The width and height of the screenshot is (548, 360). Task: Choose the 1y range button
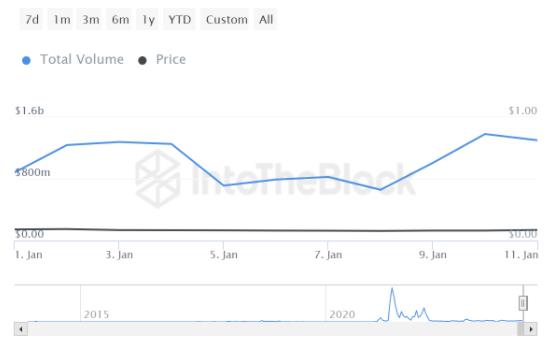point(148,20)
